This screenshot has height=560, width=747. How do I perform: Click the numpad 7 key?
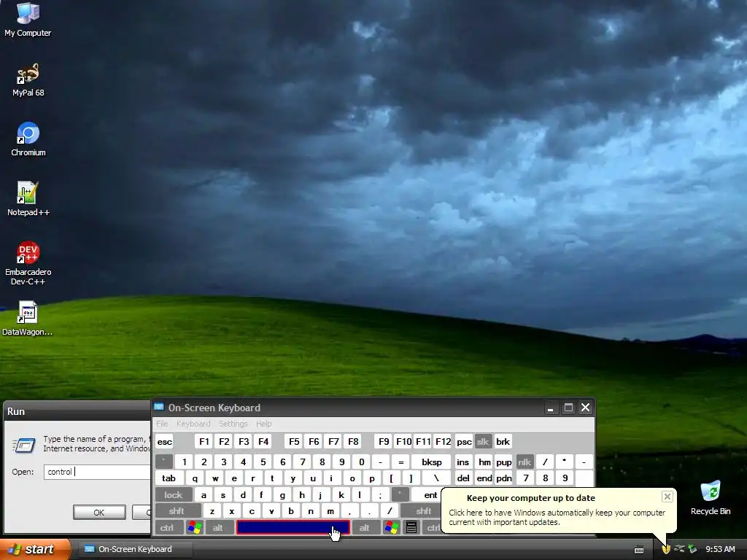tap(526, 478)
